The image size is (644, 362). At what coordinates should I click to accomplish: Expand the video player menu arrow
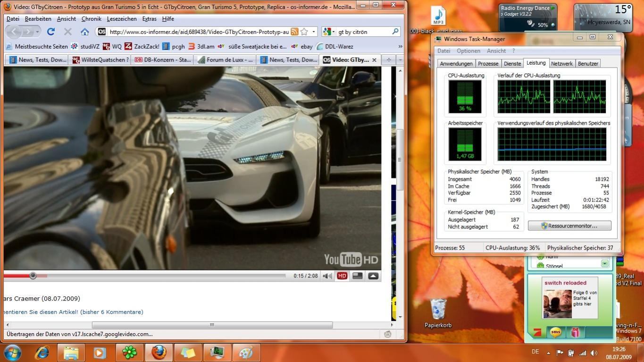[x=373, y=276]
